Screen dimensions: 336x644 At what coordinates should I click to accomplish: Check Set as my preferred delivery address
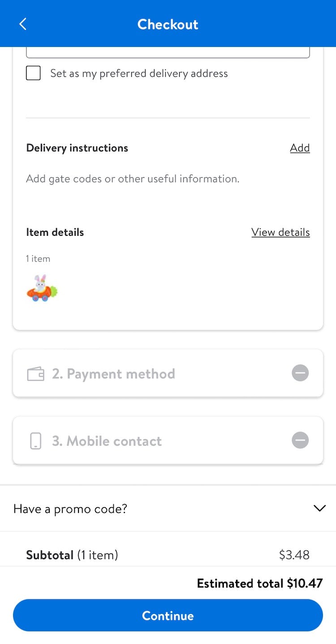pos(33,73)
